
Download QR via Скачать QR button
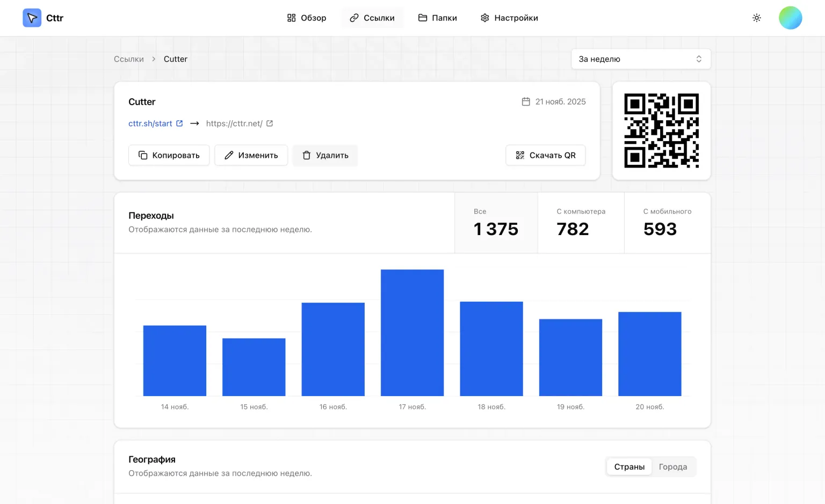click(x=545, y=155)
